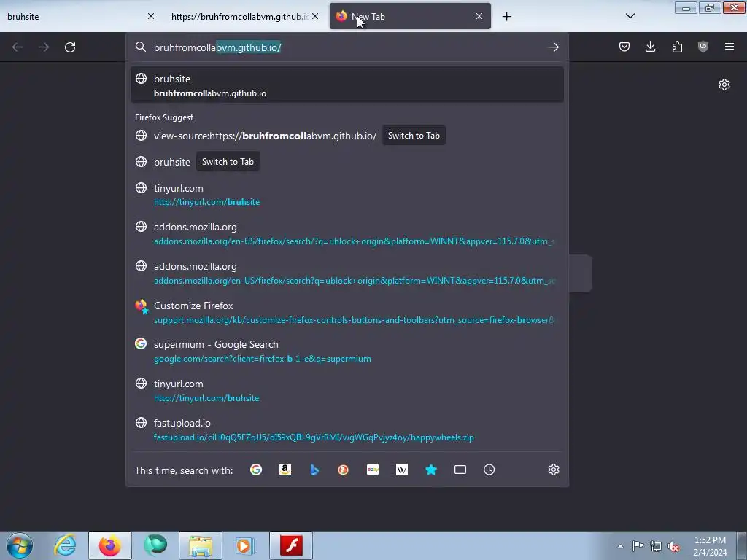The height and width of the screenshot is (560, 747).
Task: Open Action Center flag icon
Action: pos(638,546)
